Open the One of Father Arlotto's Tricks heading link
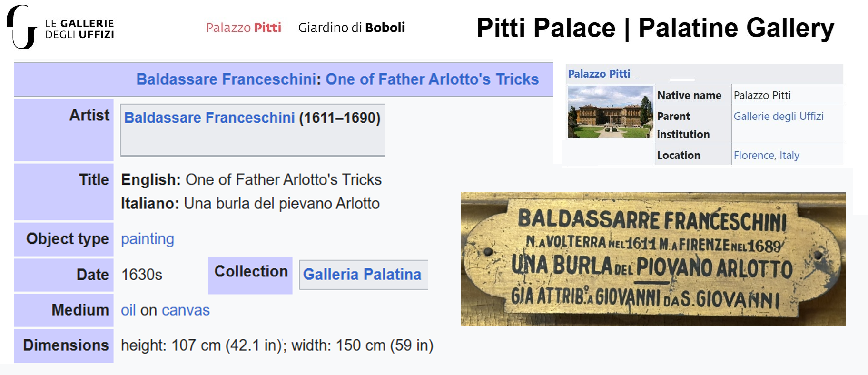The height and width of the screenshot is (375, 868). point(432,79)
